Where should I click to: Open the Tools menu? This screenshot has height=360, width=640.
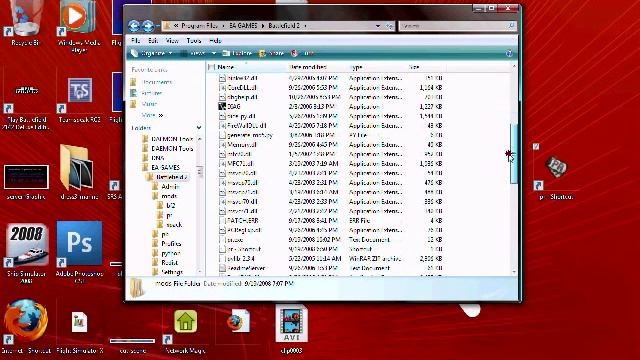click(x=194, y=41)
